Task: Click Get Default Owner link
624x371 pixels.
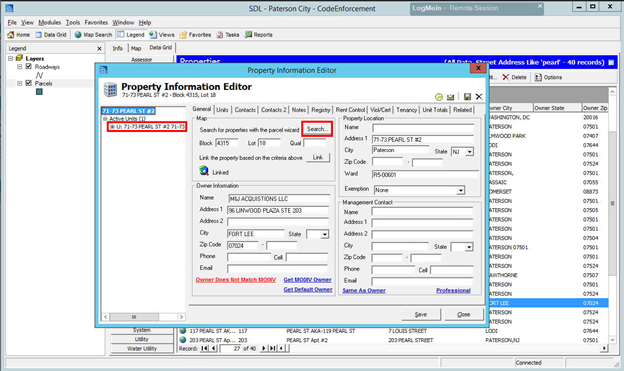Action: tap(308, 289)
